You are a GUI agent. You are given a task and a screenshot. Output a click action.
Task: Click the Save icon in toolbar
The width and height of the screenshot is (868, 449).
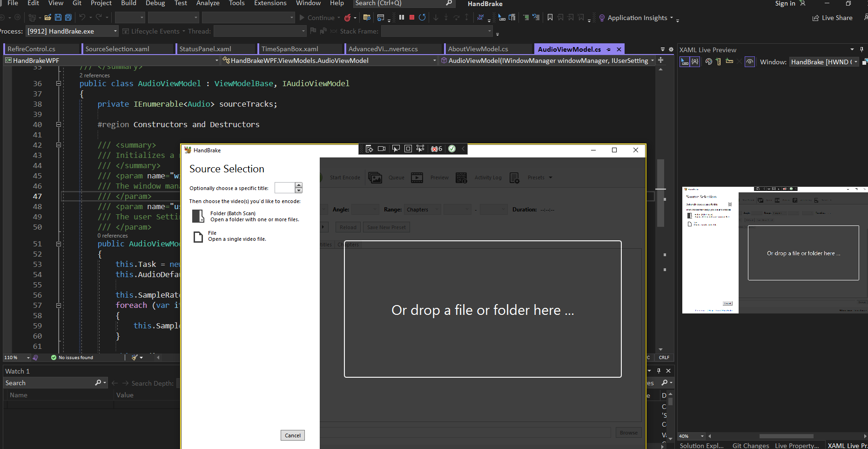[x=58, y=17]
